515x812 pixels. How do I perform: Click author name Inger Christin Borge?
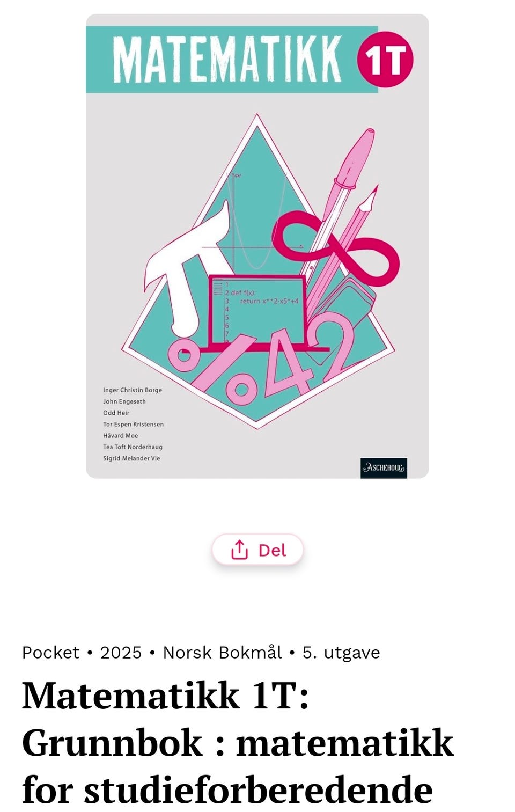(x=133, y=390)
